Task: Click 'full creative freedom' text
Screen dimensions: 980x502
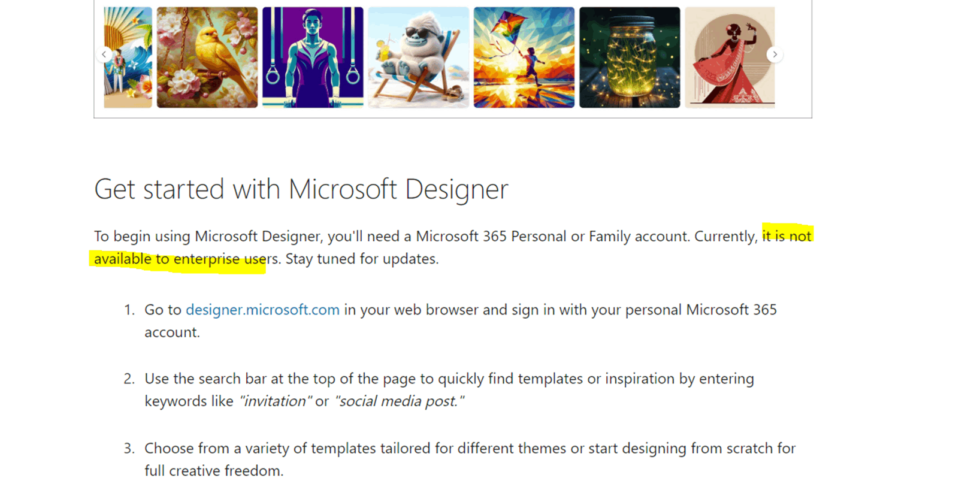Action: click(214, 471)
